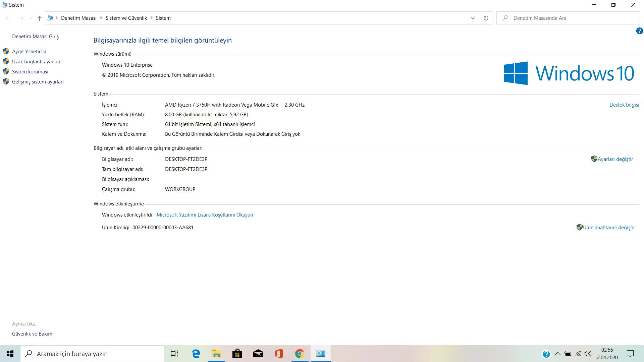Launch Google Chrome from the taskbar

pos(300,354)
